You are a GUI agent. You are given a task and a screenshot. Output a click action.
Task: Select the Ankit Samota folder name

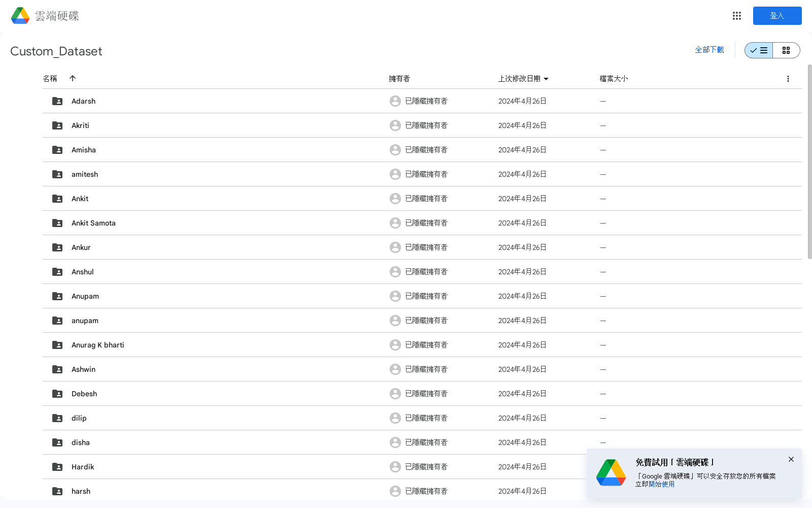(93, 223)
